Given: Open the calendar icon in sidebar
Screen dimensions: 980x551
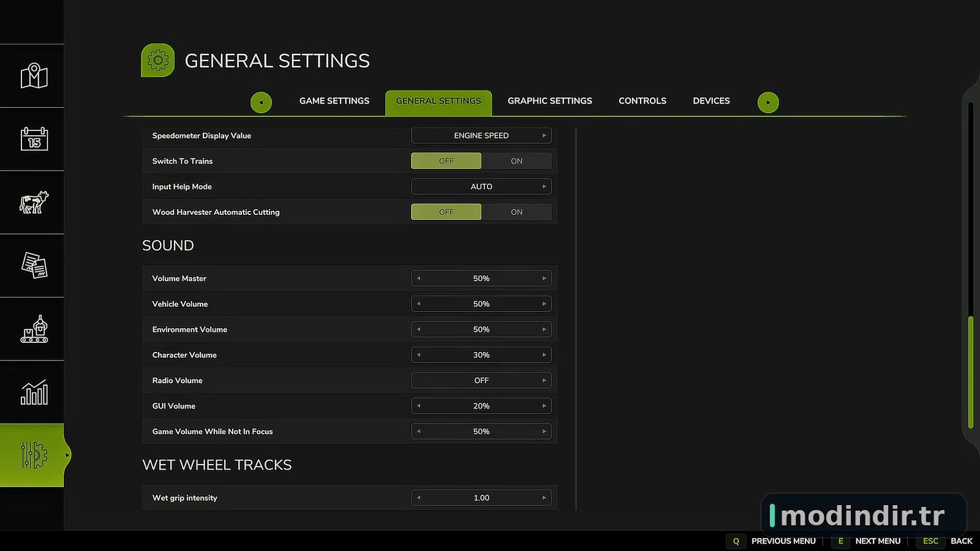Looking at the screenshot, I should (x=34, y=139).
